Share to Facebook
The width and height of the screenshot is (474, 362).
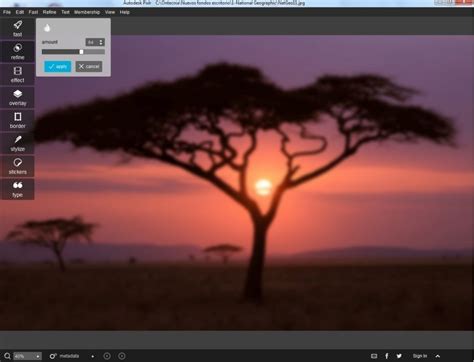(387, 356)
